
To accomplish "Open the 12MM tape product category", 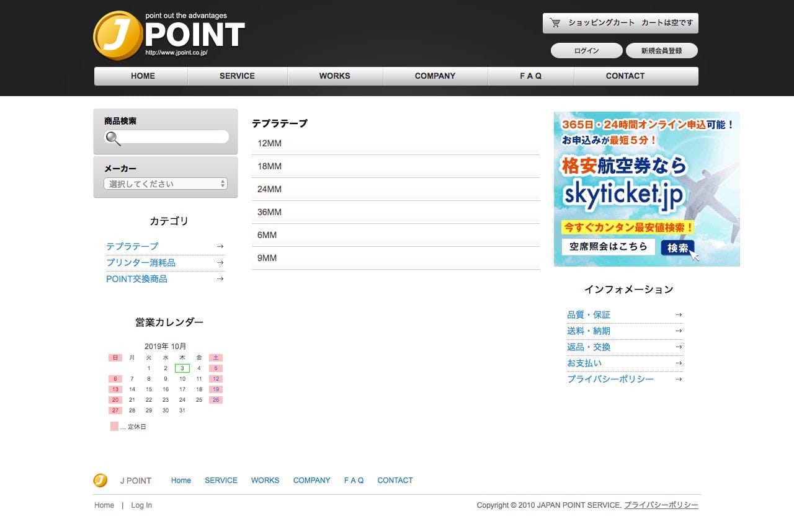I will click(x=269, y=143).
